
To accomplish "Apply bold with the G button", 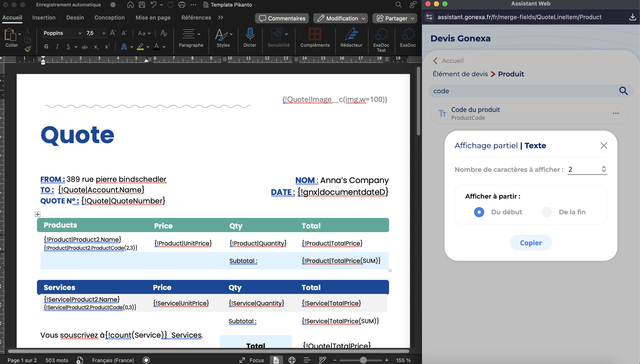I will (x=46, y=47).
